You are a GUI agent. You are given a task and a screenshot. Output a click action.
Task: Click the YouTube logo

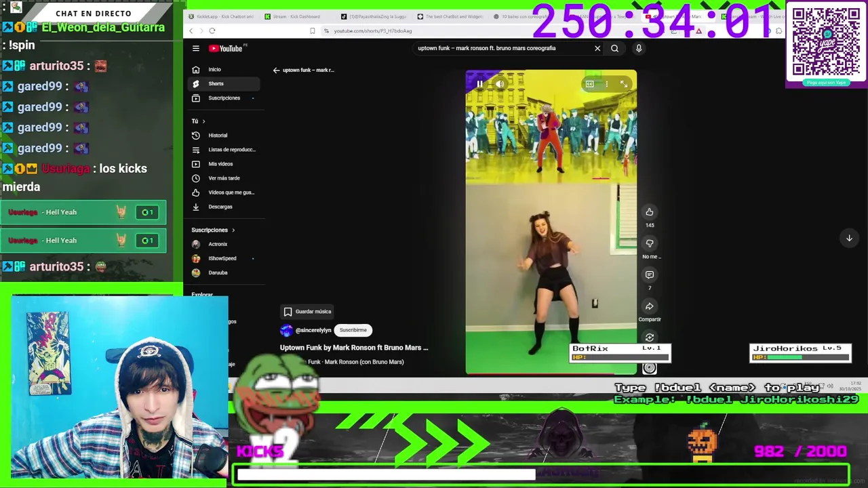tap(226, 48)
